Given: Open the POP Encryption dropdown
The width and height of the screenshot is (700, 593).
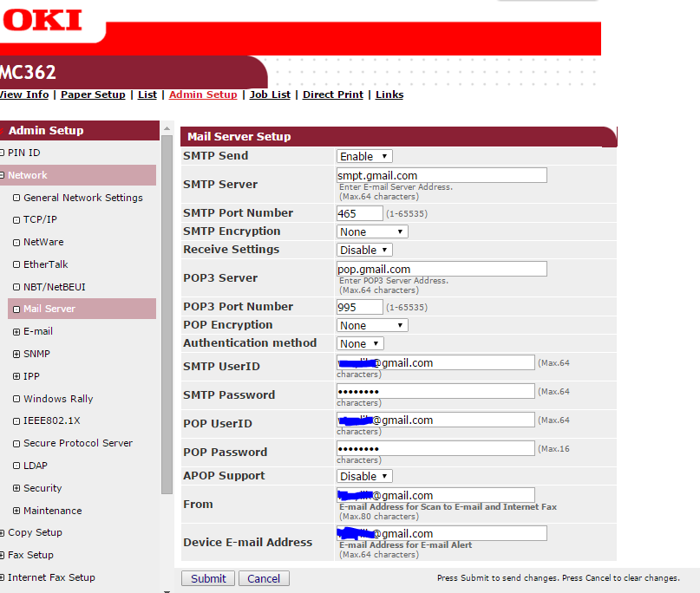Looking at the screenshot, I should pos(370,324).
